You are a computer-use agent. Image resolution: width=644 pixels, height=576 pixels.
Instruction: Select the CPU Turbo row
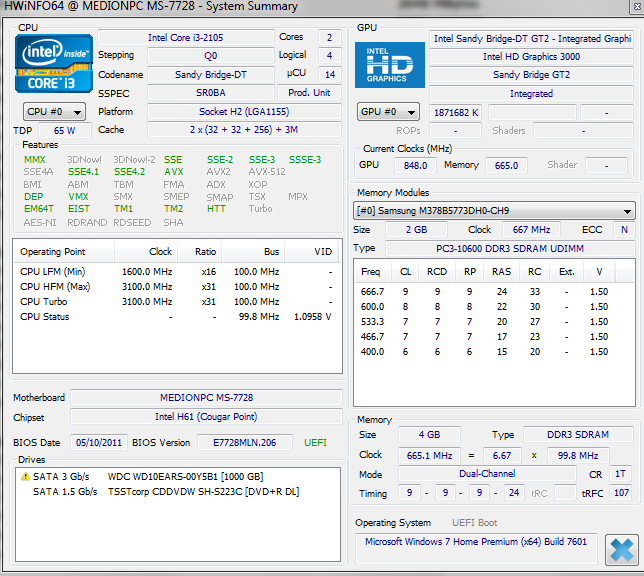177,302
